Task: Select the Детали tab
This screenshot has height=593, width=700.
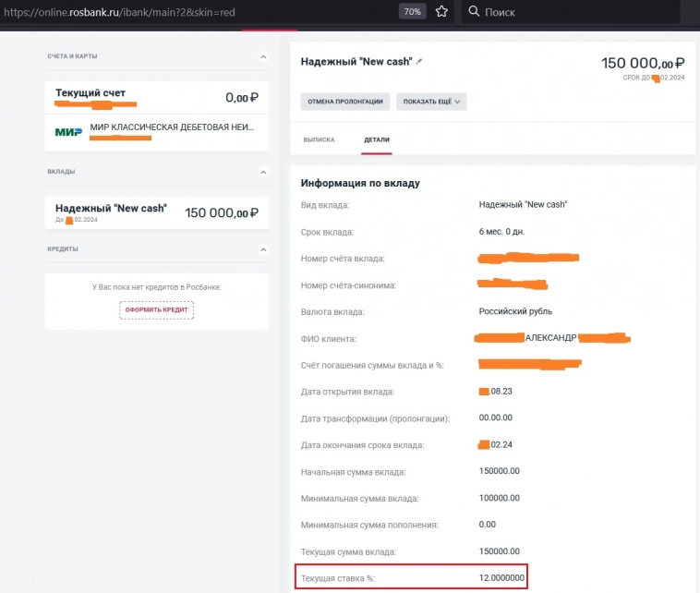Action: pyautogui.click(x=377, y=139)
